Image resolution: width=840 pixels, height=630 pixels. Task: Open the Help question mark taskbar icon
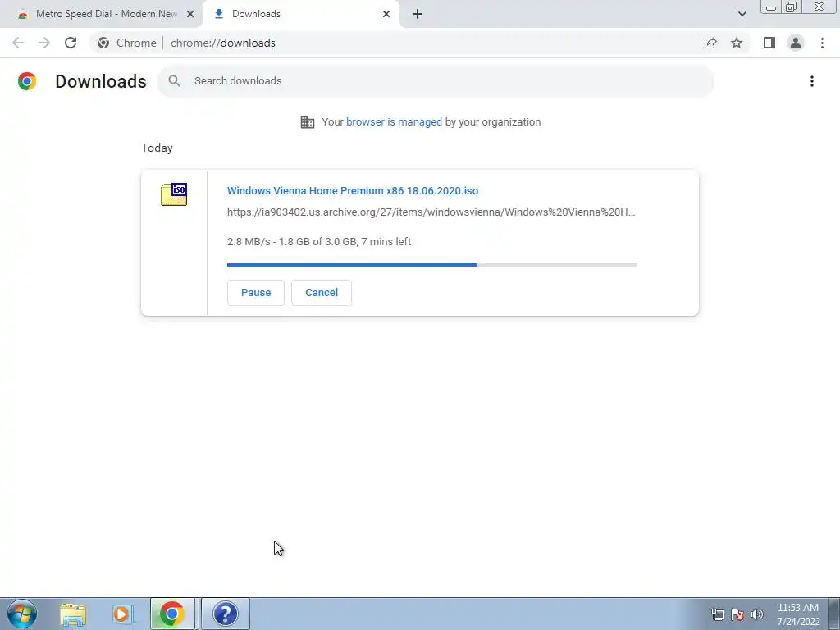coord(226,614)
